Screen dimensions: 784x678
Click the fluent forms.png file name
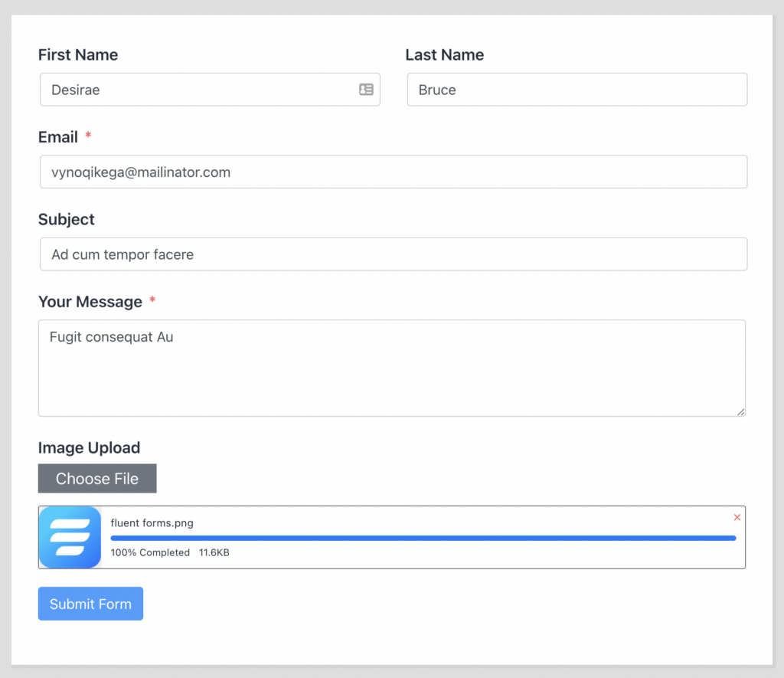[x=152, y=523]
